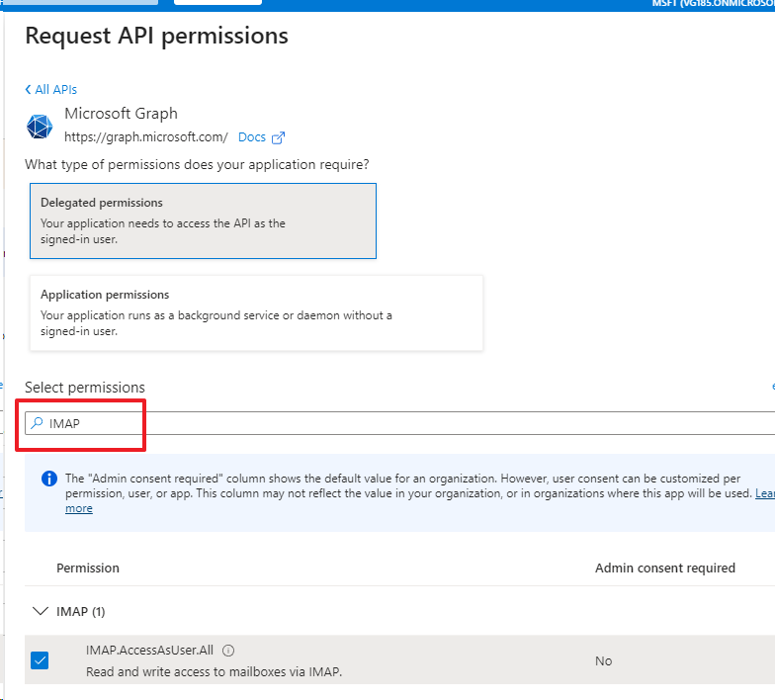
Task: Uncheck the IMAP.AccessAsUser.All permission checkbox
Action: 40,660
